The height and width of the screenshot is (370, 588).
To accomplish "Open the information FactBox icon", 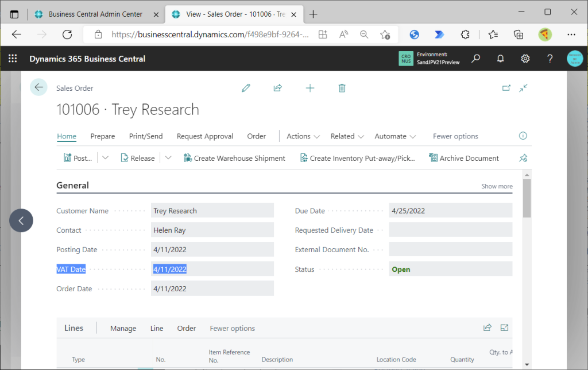I will [x=523, y=136].
